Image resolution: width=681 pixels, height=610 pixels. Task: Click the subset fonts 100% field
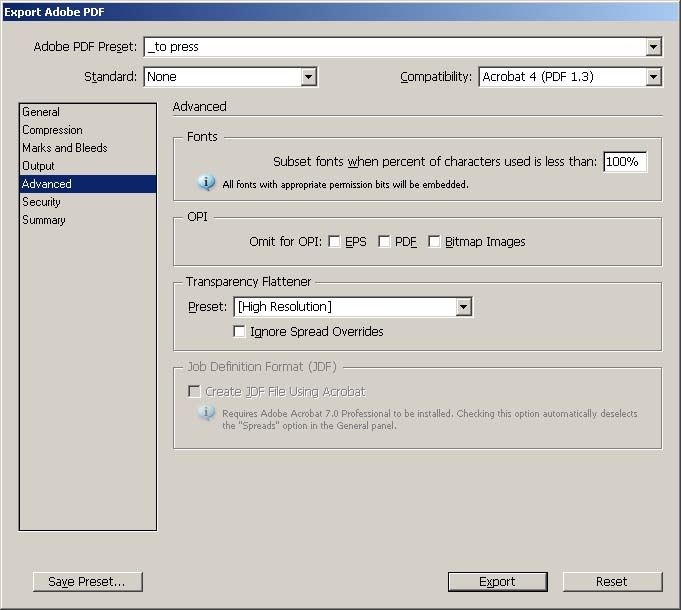click(x=625, y=162)
